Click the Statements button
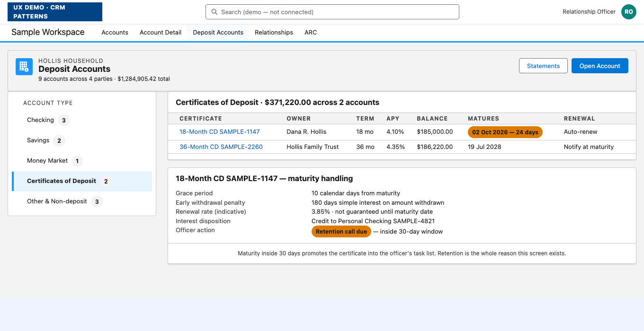The height and width of the screenshot is (331, 644). [x=543, y=66]
